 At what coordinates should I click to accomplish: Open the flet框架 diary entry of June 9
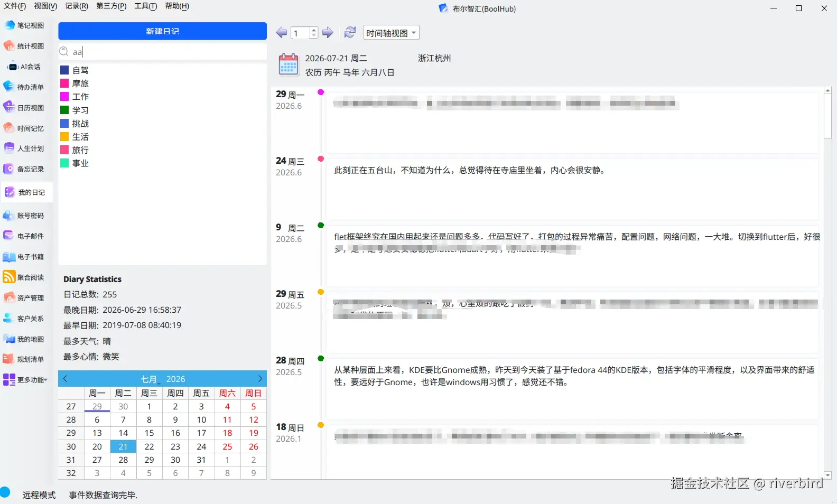click(x=572, y=255)
